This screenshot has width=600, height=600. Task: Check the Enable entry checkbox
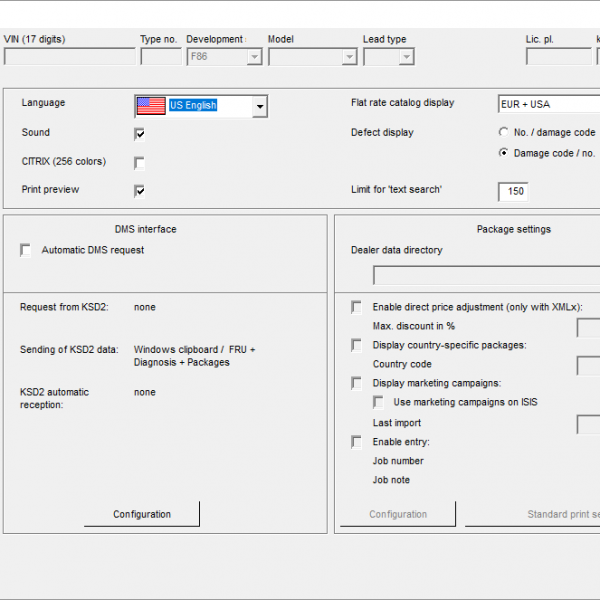coord(357,442)
